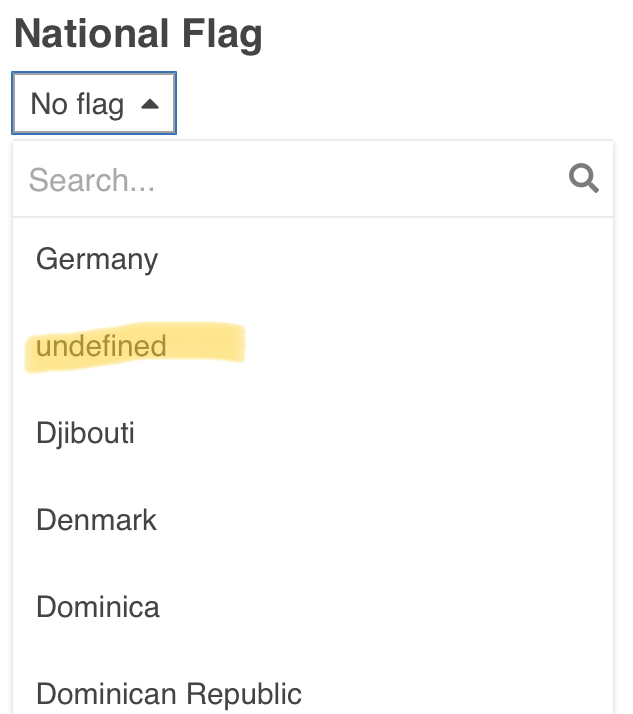633x714 pixels.
Task: Click the National Flag heading
Action: (138, 35)
